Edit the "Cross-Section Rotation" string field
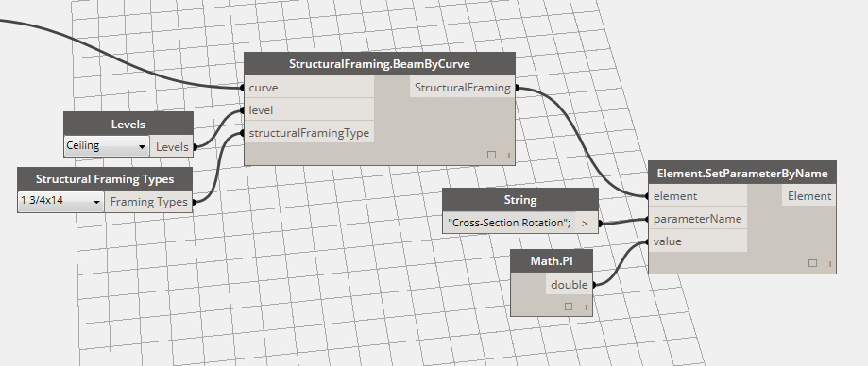Viewport: 868px width, 366px height. pos(509,223)
